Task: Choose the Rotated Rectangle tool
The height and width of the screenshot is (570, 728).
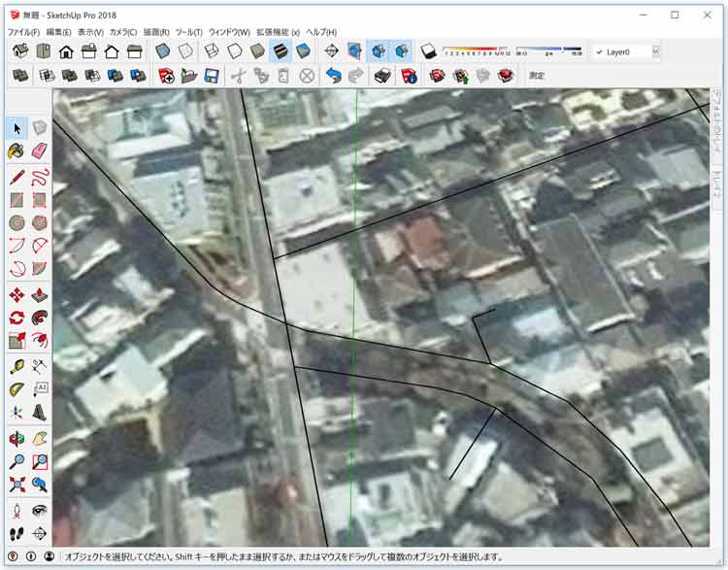Action: tap(40, 200)
